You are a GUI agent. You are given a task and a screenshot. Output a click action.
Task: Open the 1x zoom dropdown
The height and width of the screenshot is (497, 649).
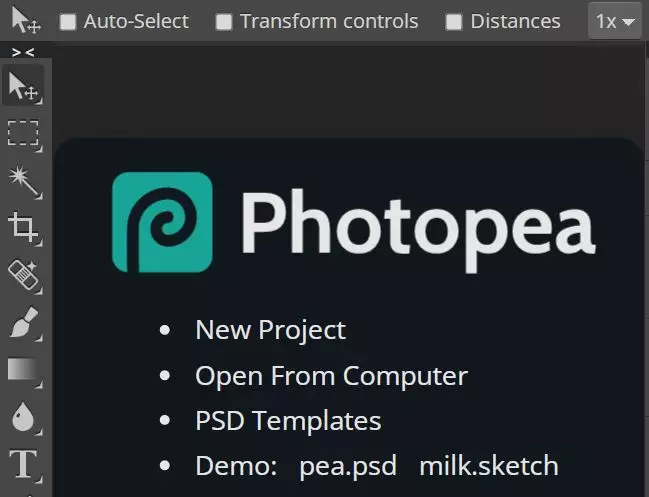pos(614,21)
